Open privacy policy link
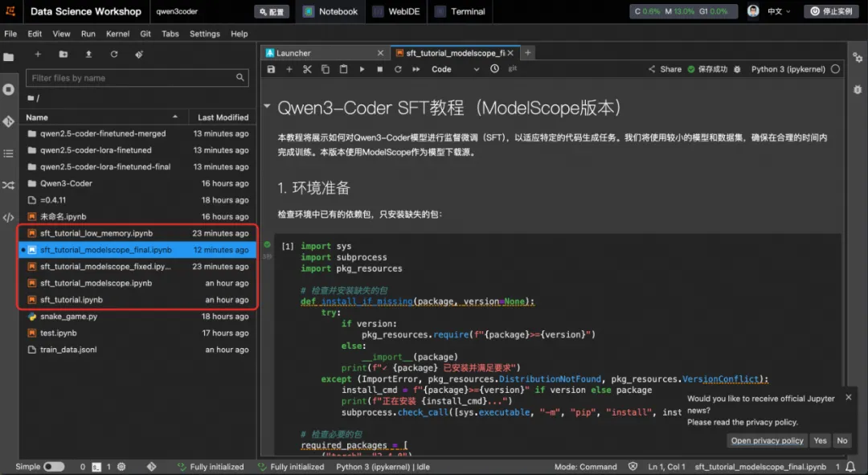This screenshot has width=868, height=475. [x=767, y=440]
